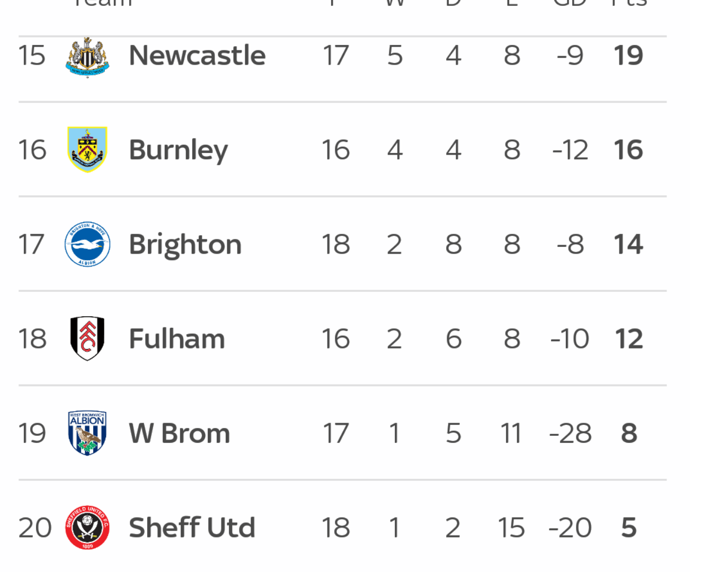This screenshot has width=728, height=572.
Task: Click the West Brom Albion badge
Action: click(87, 433)
